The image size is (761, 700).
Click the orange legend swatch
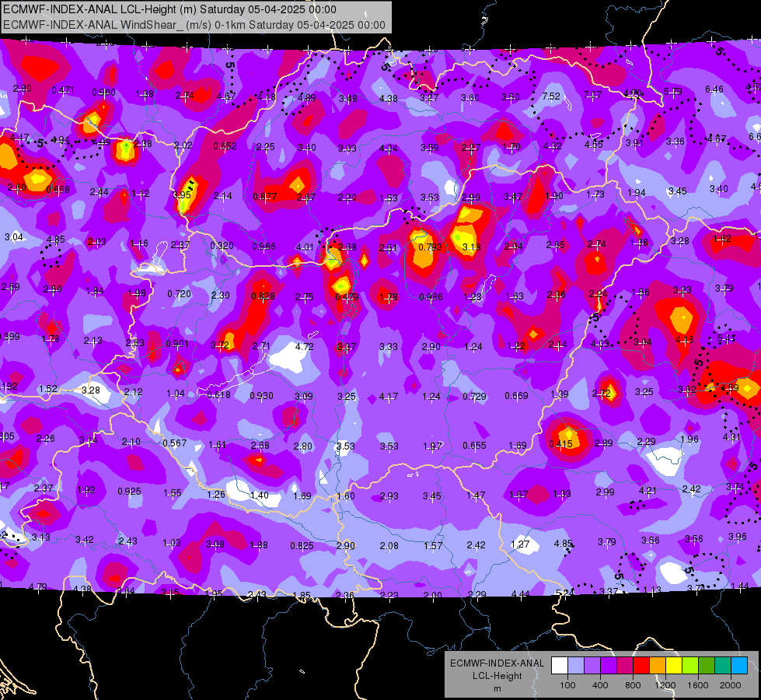point(658,666)
